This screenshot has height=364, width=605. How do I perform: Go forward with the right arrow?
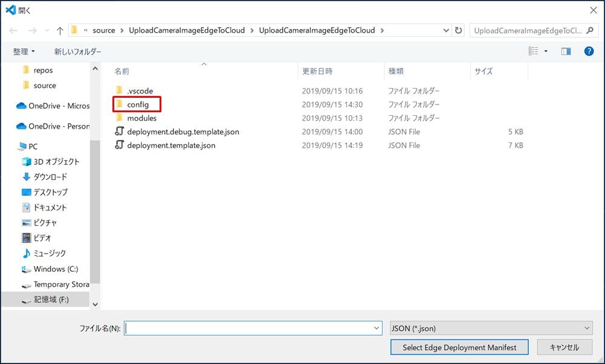(33, 30)
